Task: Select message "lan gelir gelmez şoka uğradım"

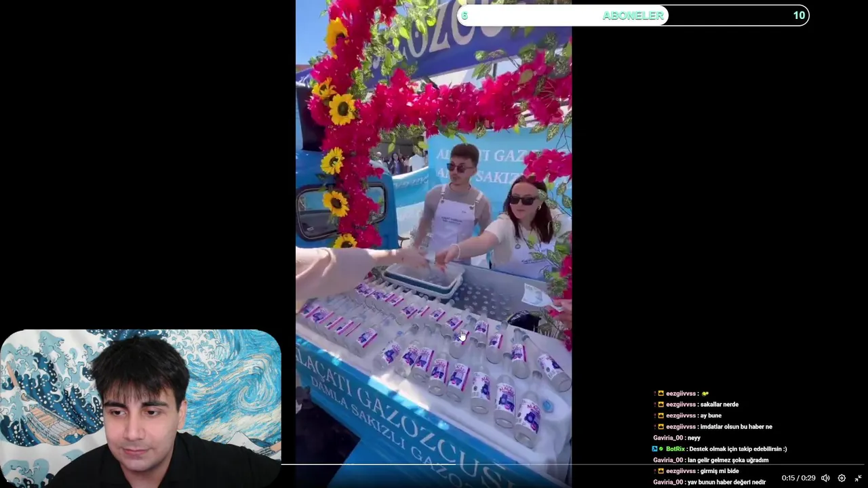Action: pos(728,460)
